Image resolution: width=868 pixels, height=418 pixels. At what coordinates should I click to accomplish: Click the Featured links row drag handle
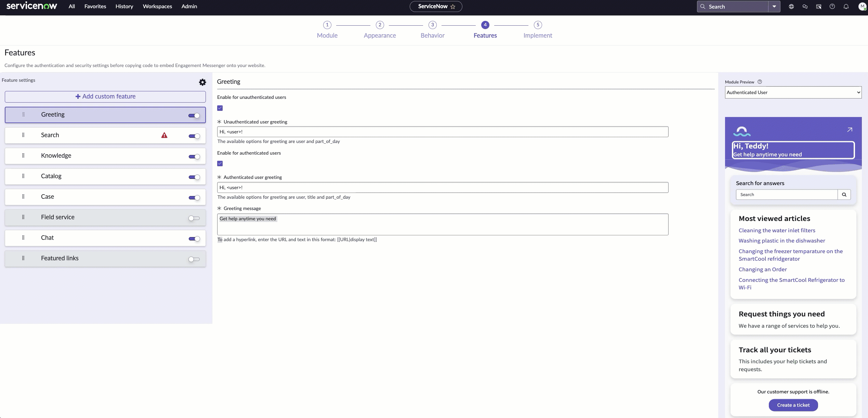pos(23,258)
